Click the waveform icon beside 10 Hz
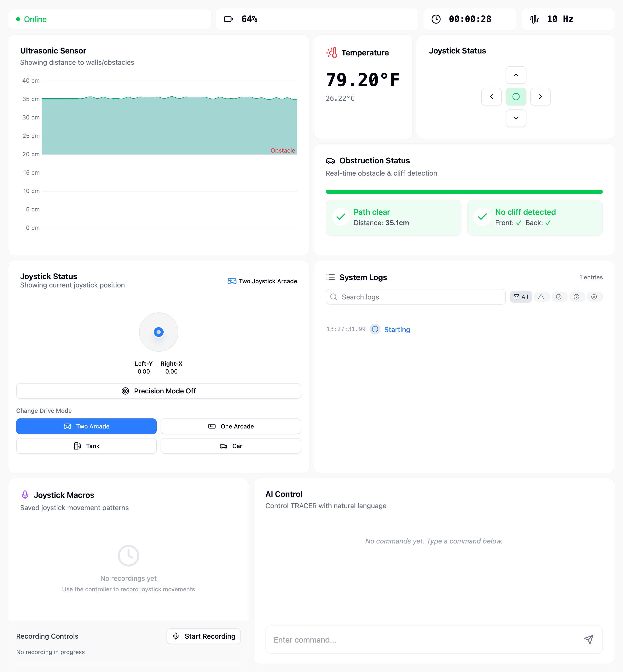This screenshot has width=623, height=672. pos(534,19)
